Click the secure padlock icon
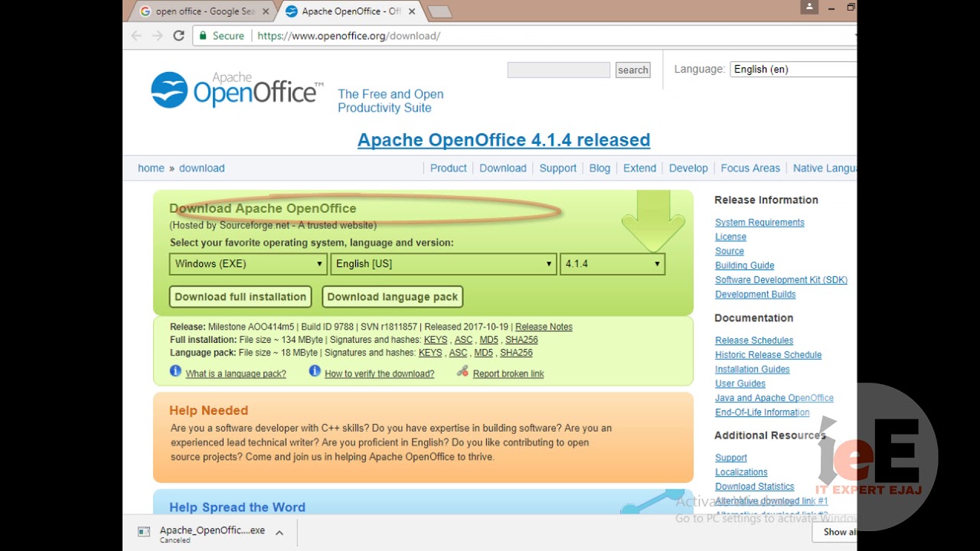This screenshot has width=980, height=551. point(203,36)
